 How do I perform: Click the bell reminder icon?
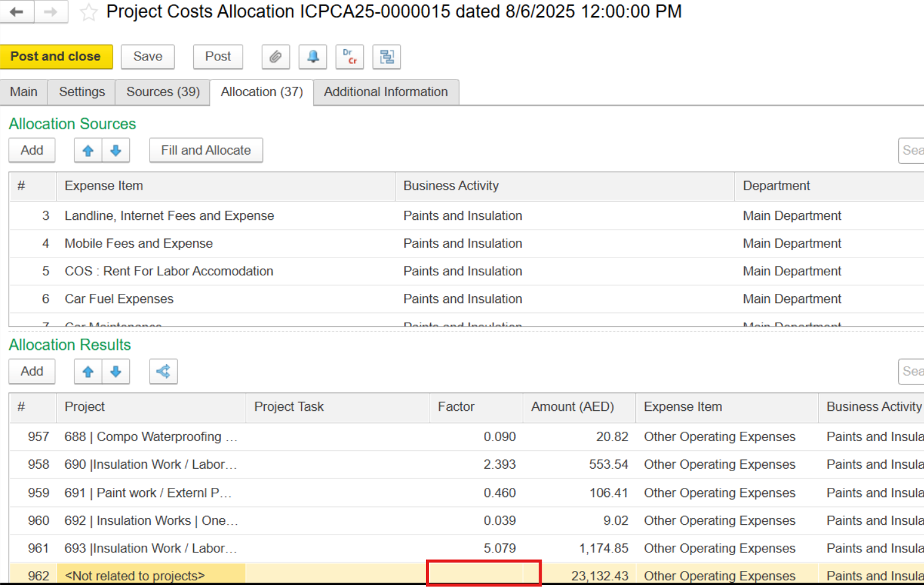313,57
